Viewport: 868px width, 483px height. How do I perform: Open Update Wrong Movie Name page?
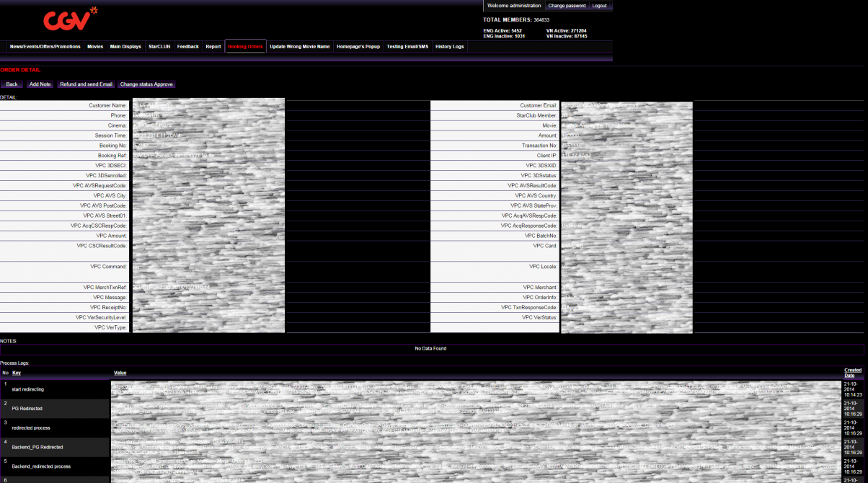click(x=299, y=47)
